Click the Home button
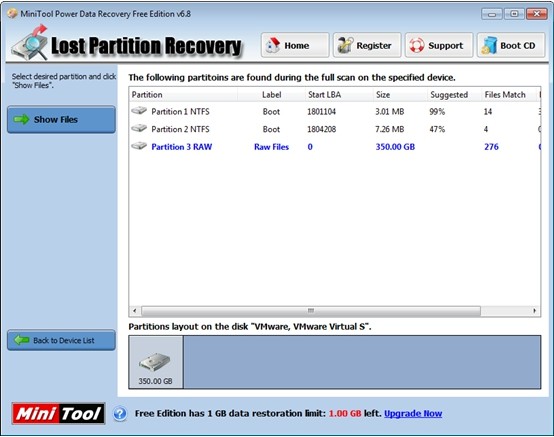 295,45
